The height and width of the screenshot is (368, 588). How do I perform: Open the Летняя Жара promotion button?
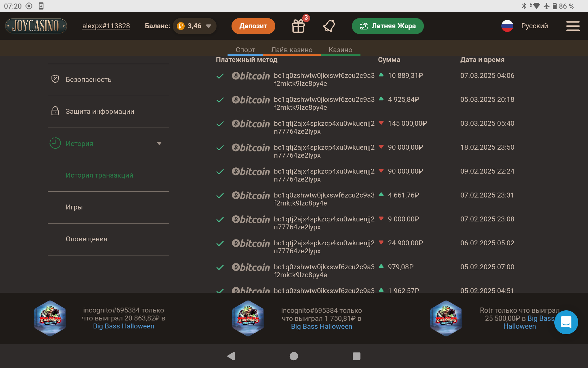(387, 26)
